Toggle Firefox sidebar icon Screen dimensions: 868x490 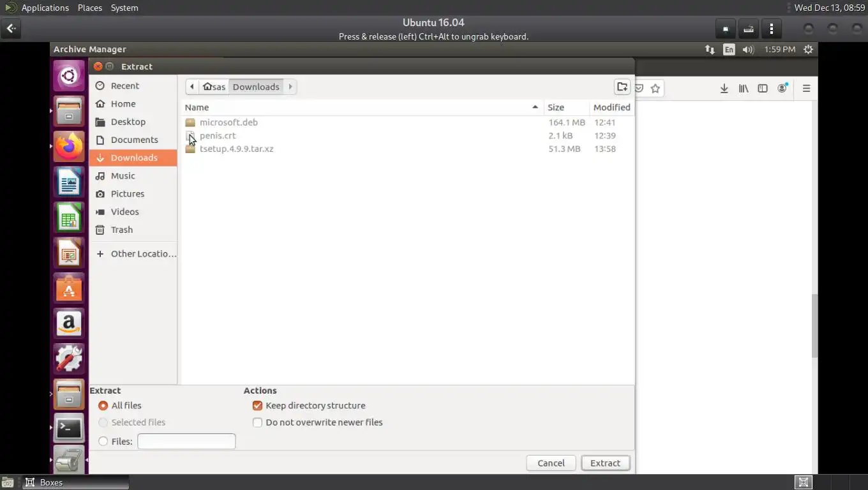tap(763, 89)
